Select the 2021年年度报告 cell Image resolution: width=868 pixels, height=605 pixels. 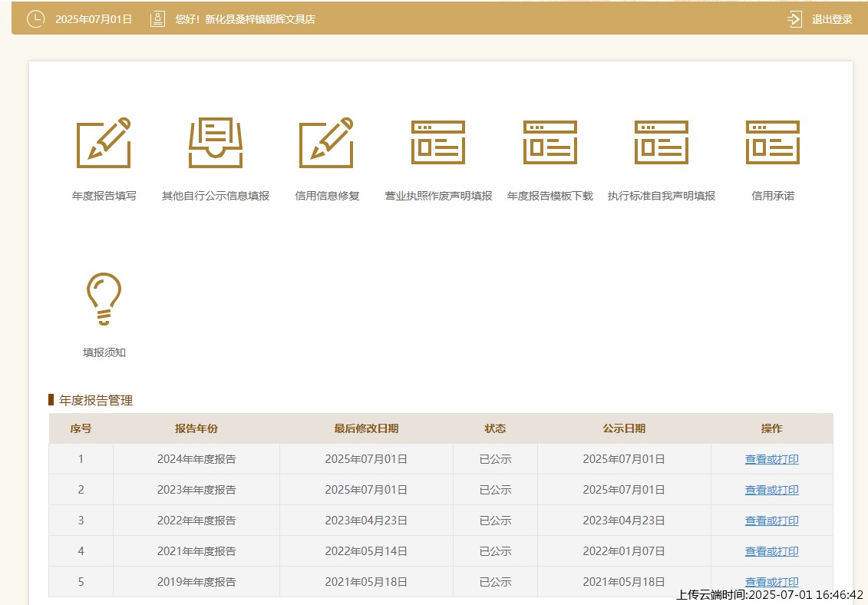[196, 551]
